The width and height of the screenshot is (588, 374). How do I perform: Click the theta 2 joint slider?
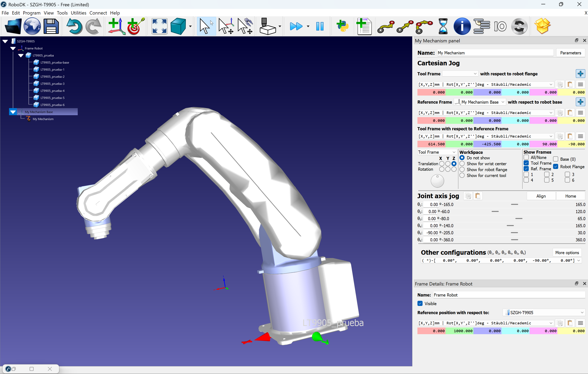pyautogui.click(x=495, y=211)
